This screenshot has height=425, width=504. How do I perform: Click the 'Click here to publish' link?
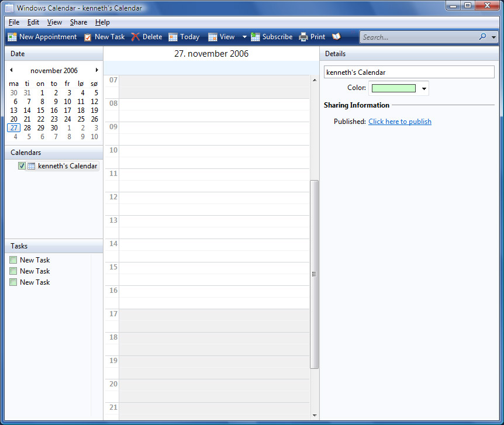pyautogui.click(x=400, y=122)
